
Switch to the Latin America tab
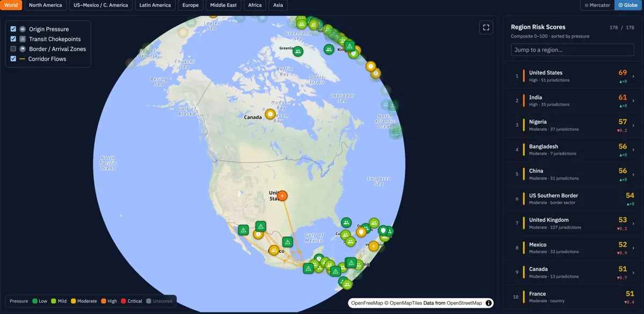[x=155, y=5]
